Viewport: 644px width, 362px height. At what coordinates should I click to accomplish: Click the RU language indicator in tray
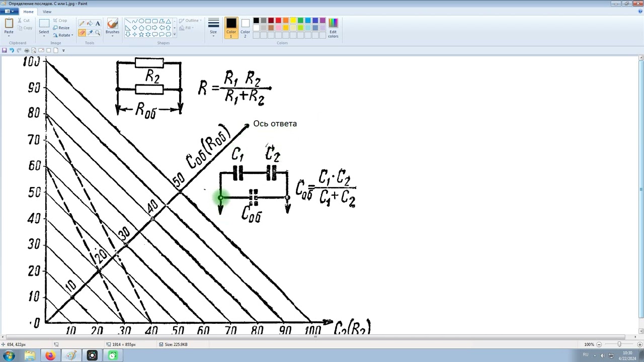(585, 355)
